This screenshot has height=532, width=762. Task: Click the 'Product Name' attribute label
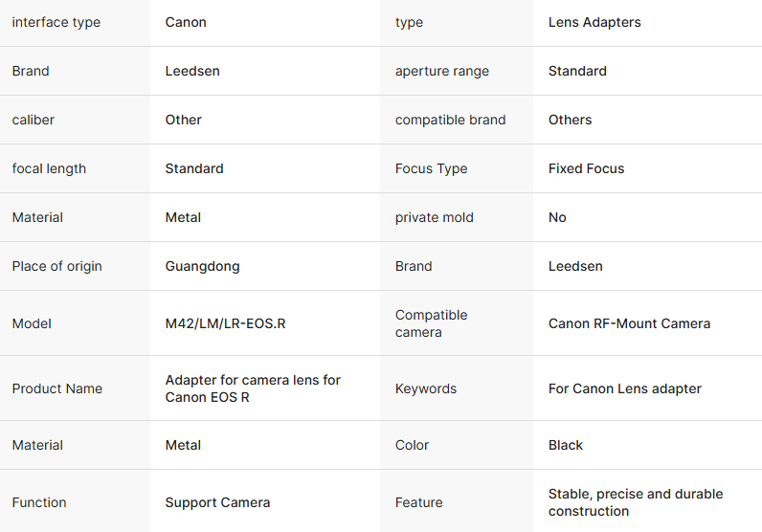click(56, 388)
